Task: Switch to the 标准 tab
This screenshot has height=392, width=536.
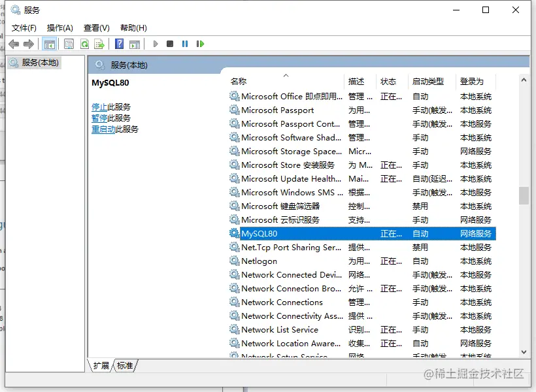Action: point(125,365)
